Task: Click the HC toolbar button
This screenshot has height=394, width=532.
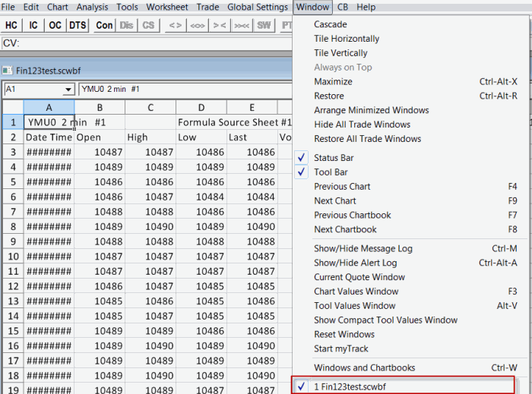Action: (11, 25)
